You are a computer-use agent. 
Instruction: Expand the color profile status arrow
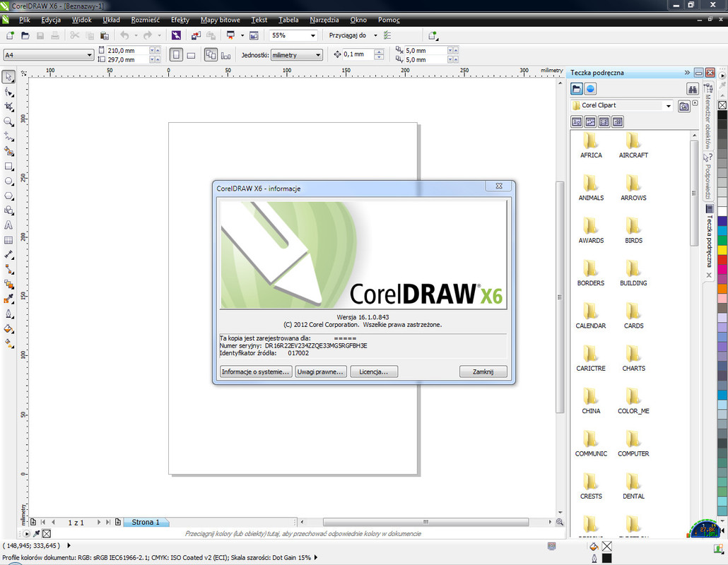(316, 557)
